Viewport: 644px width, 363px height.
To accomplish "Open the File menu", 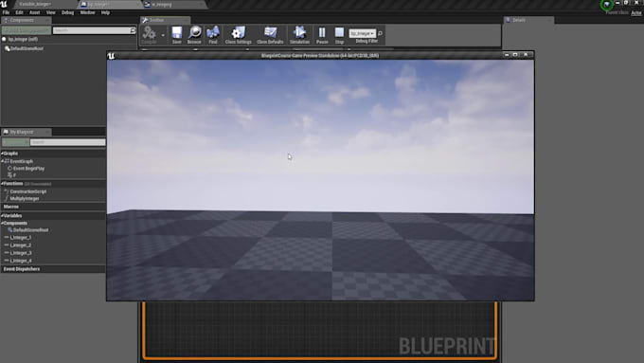I will pyautogui.click(x=6, y=12).
